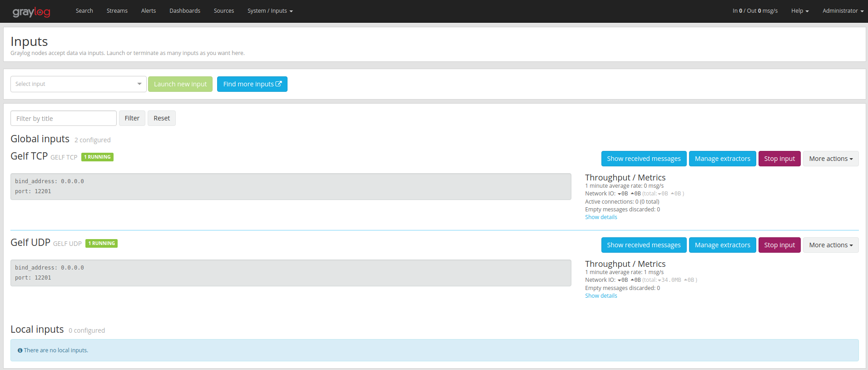The height and width of the screenshot is (370, 868).
Task: Click the 1 RUNNING badge of Gelf UDP
Action: [101, 243]
